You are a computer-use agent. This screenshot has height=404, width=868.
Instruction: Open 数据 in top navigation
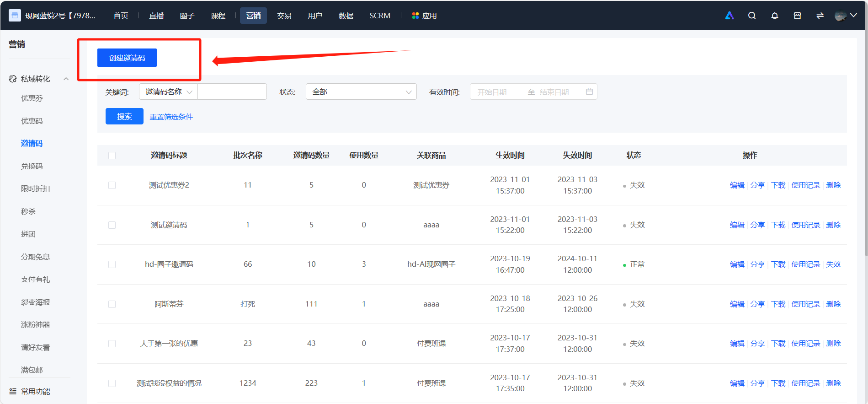tap(346, 16)
